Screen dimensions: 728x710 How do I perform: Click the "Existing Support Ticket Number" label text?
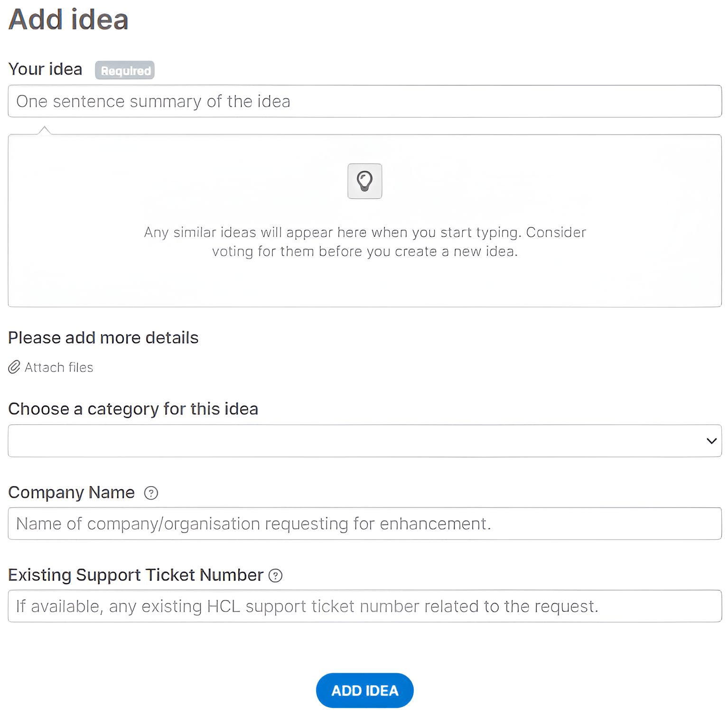tap(135, 575)
